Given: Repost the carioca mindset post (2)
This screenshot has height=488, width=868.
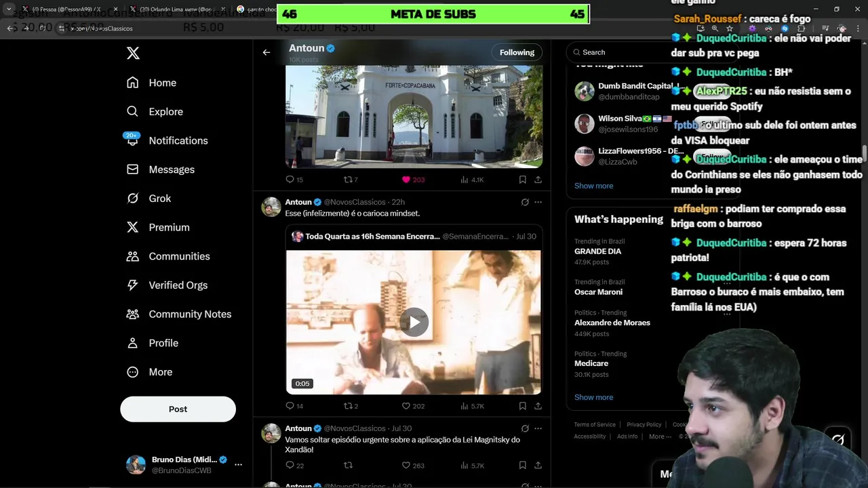Looking at the screenshot, I should click(351, 406).
